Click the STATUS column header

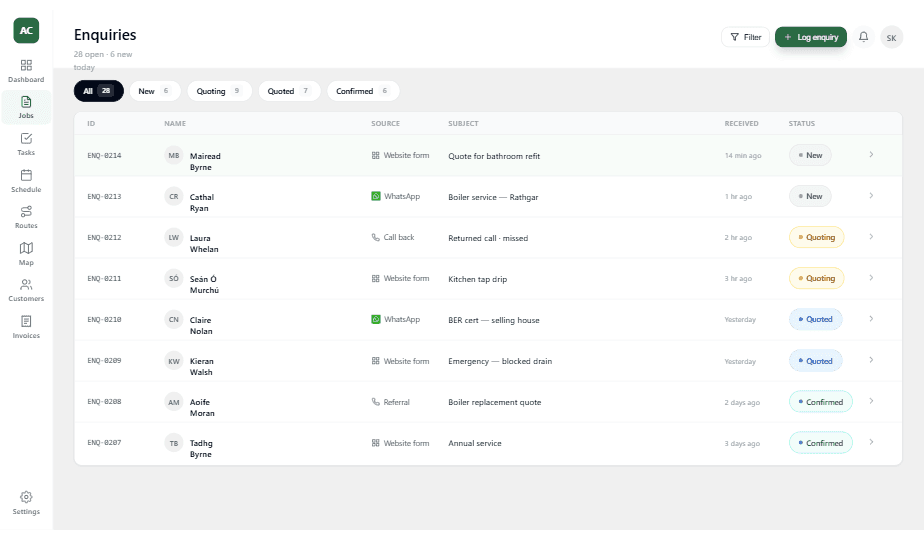pos(802,124)
